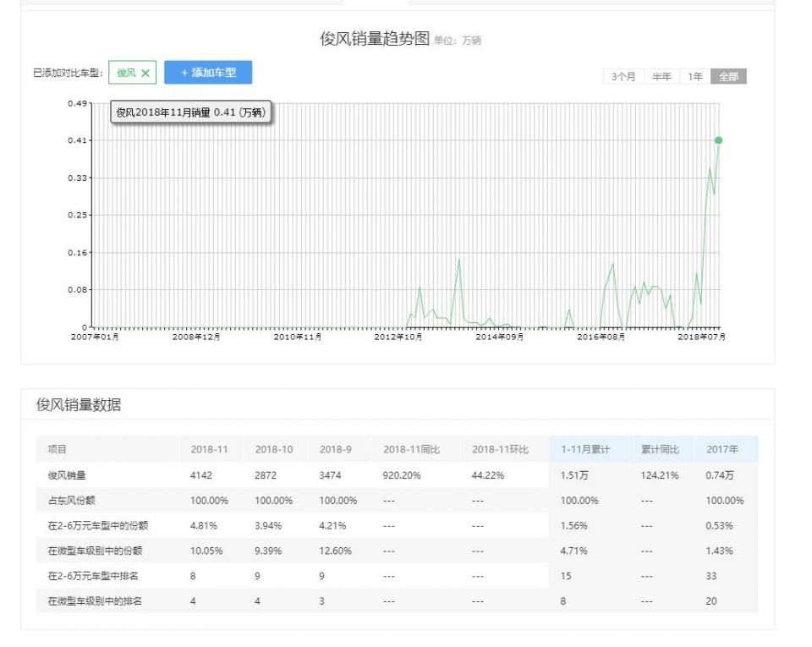Screen dimensions: 812x647
Task: Click the 44.22% month-over-month value
Action: [487, 475]
